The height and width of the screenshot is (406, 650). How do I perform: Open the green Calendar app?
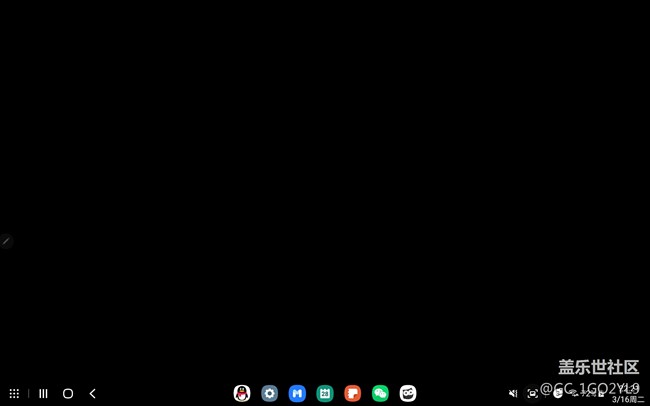[x=325, y=393]
